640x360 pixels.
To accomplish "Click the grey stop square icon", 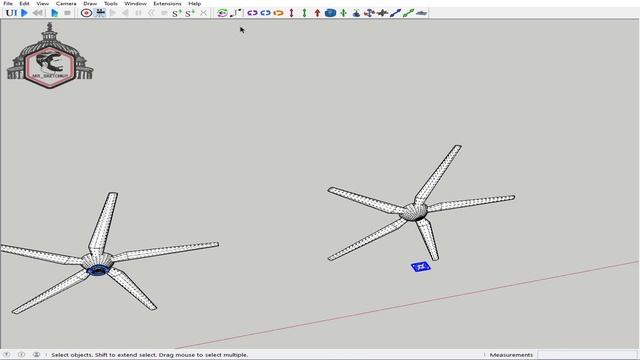I will [67, 13].
